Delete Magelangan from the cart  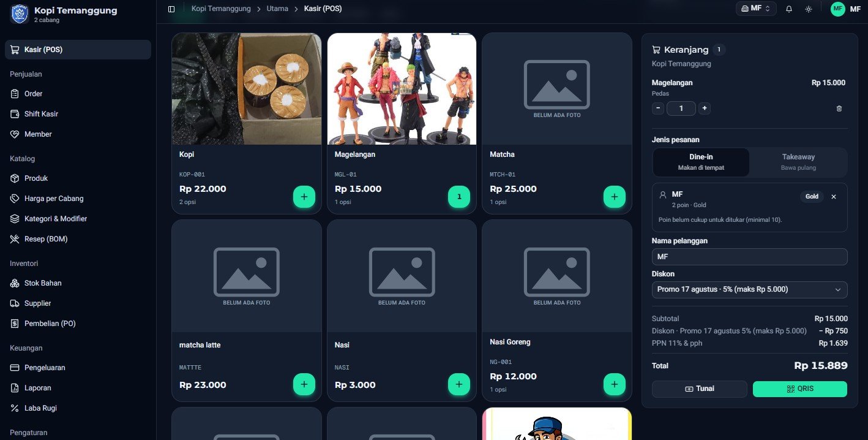[x=839, y=108]
